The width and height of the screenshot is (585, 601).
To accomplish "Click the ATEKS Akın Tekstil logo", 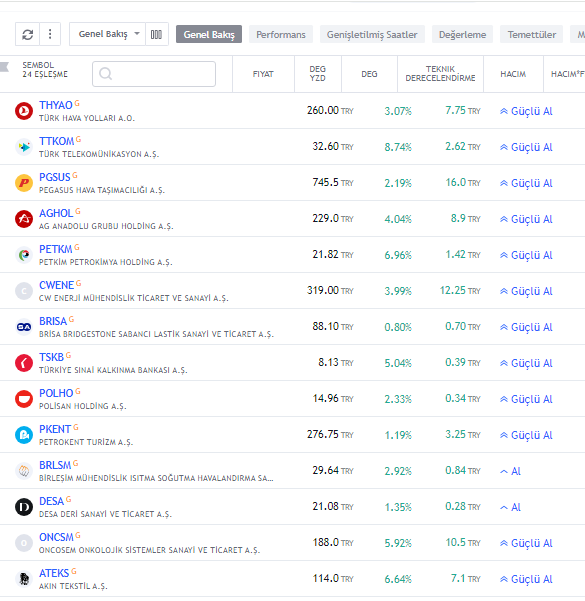I will click(24, 579).
